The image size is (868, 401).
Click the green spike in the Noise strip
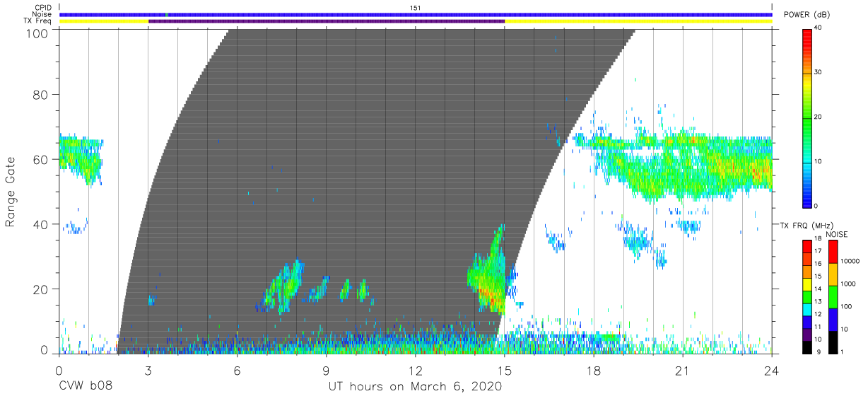[166, 15]
